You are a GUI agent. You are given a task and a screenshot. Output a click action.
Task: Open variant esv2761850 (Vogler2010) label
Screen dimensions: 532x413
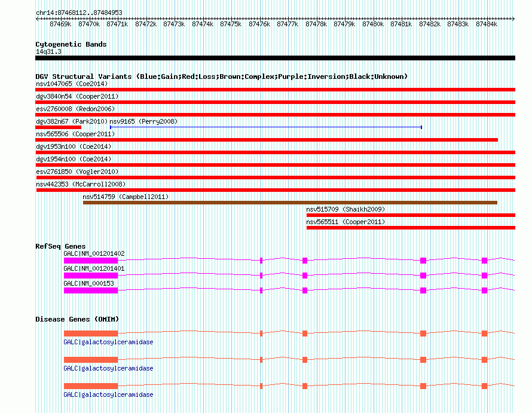[x=77, y=172]
